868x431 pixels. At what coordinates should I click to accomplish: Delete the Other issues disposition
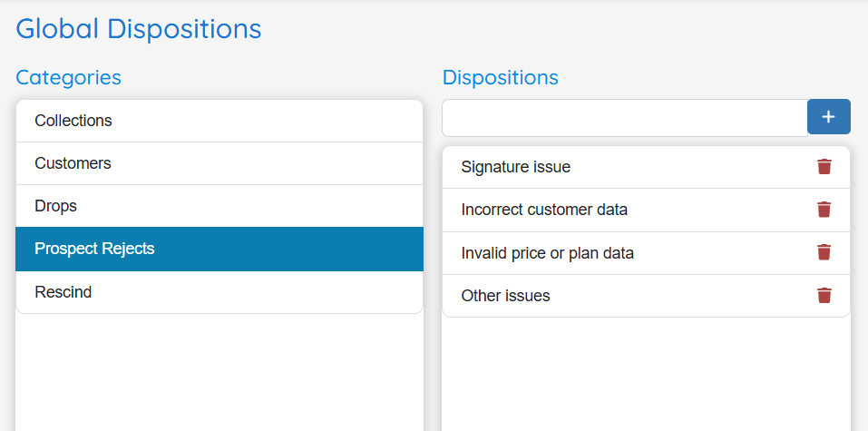pyautogui.click(x=824, y=295)
